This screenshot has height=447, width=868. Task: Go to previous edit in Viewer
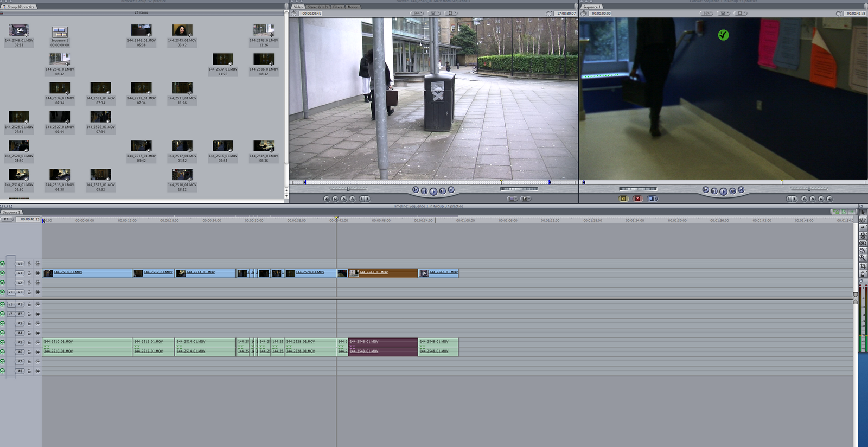[x=416, y=190]
